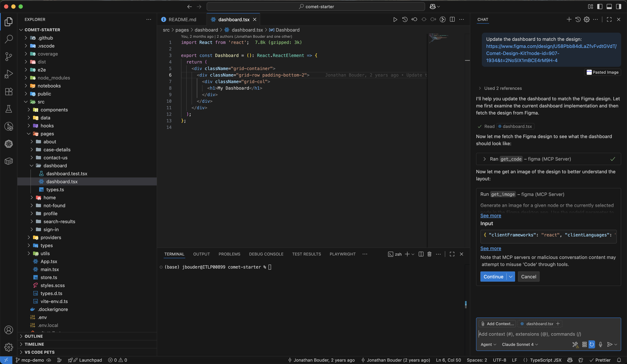Open the Search view in activity bar
Viewport: 627px width, 364px height.
[9, 39]
